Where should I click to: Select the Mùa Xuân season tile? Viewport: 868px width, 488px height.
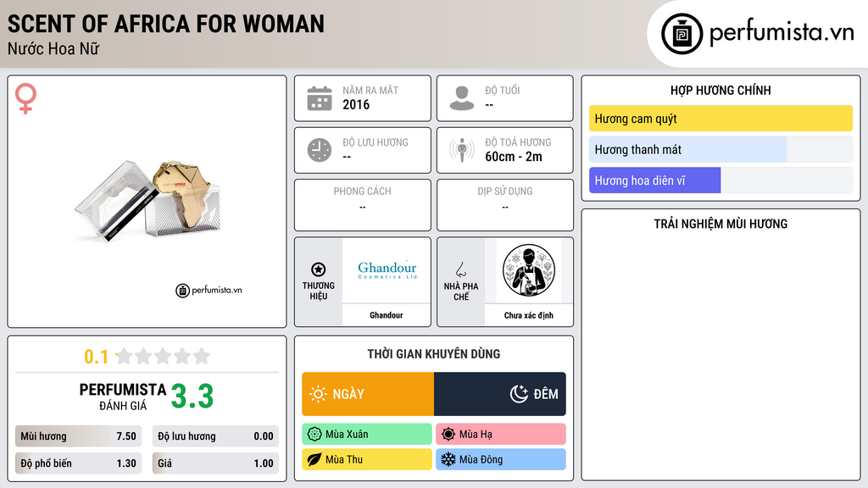pyautogui.click(x=367, y=435)
